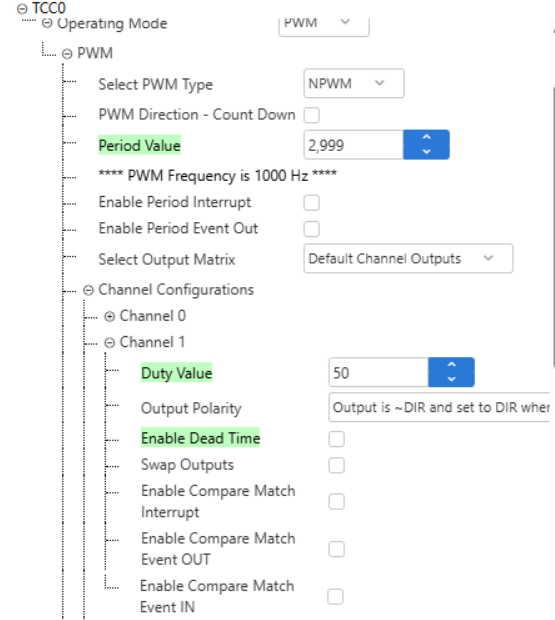
Task: Collapse the TCC0 tree node
Action: pos(22,9)
